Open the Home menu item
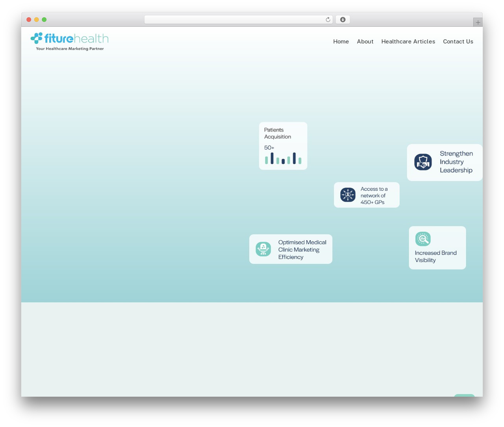 coord(341,41)
